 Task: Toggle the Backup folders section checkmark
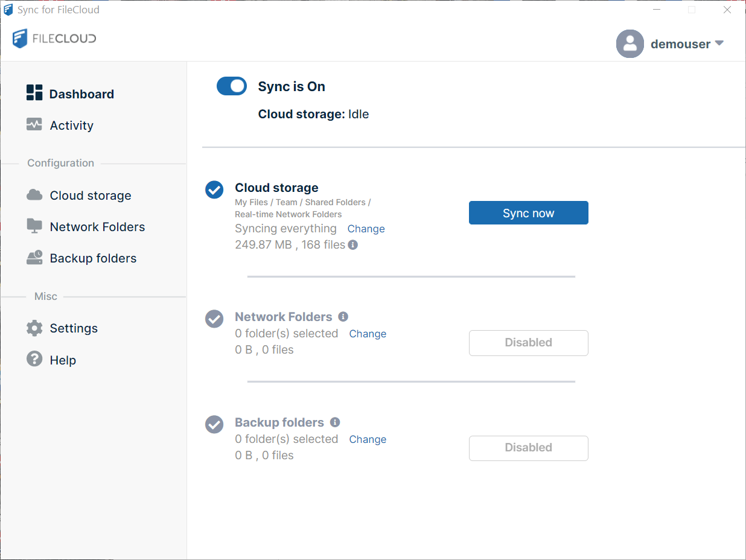click(214, 424)
